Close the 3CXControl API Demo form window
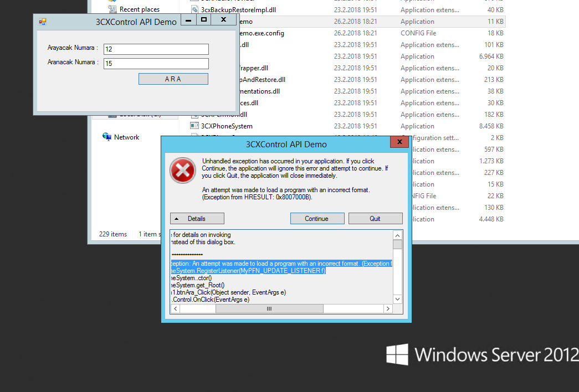Screen dimensions: 579x392 (x=223, y=20)
